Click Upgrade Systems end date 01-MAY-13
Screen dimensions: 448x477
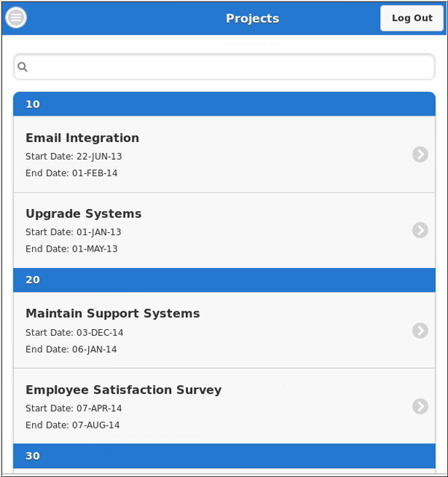click(x=72, y=249)
